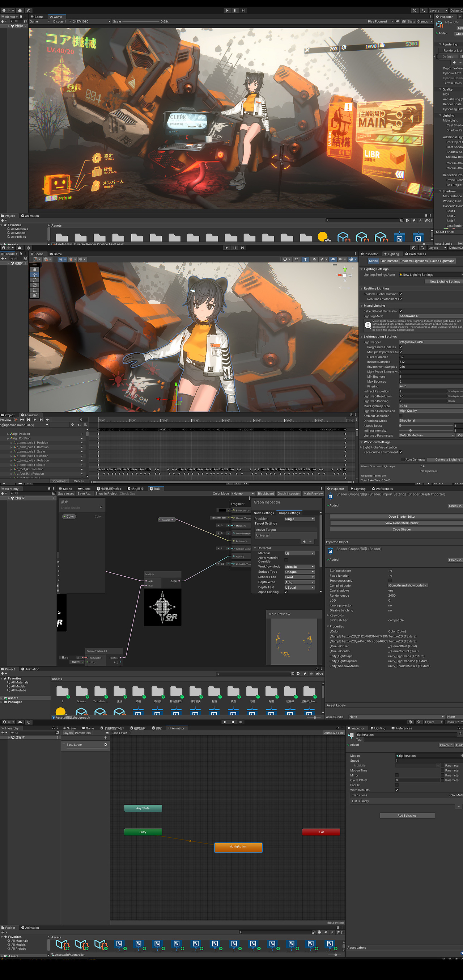The height and width of the screenshot is (980, 463).
Task: Open the Surface Type Opaque dropdown
Action: [300, 572]
